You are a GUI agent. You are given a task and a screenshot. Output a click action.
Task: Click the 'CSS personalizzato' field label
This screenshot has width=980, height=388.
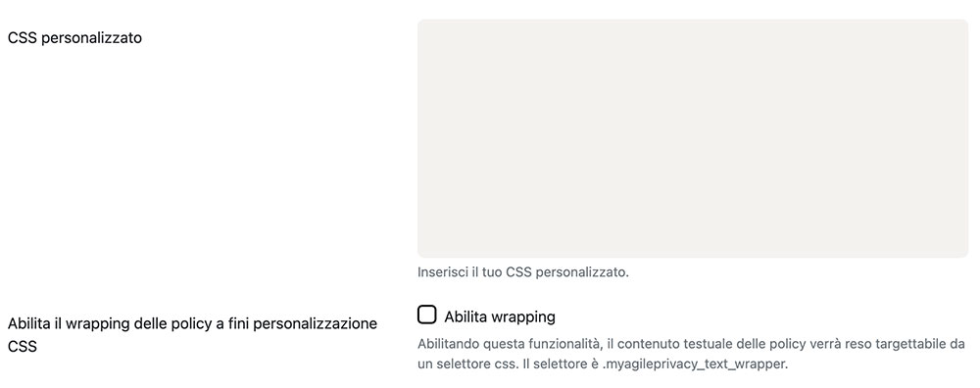(74, 38)
